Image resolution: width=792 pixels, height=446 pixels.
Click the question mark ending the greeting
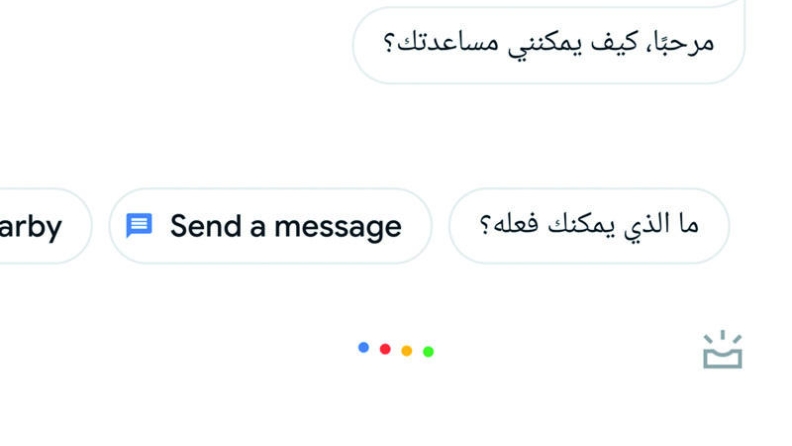pyautogui.click(x=388, y=42)
